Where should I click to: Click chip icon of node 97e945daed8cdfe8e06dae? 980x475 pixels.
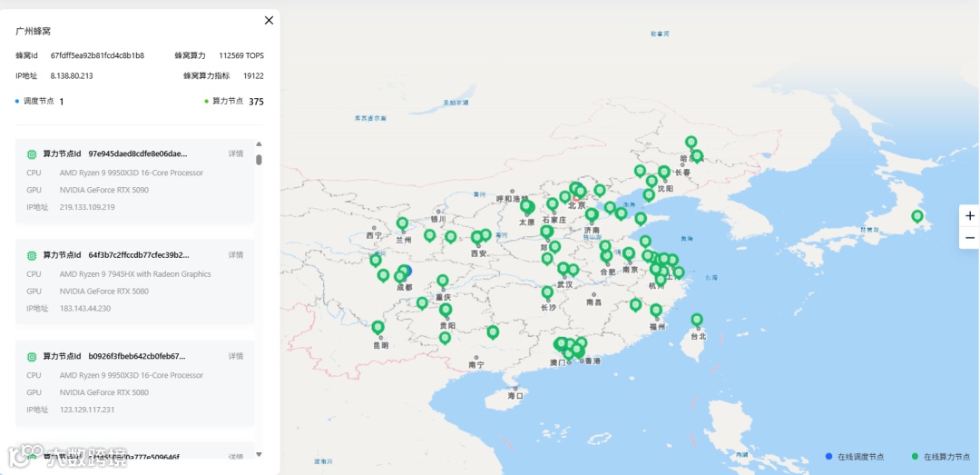(x=31, y=154)
